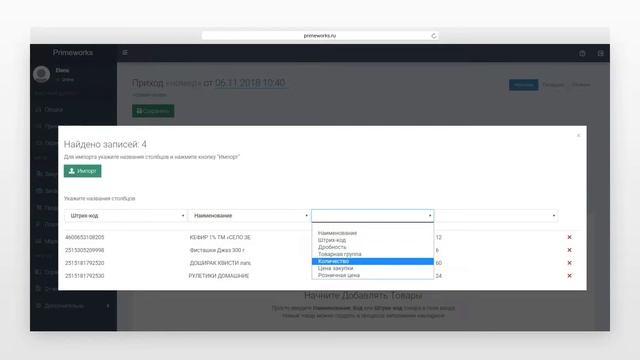This screenshot has width=640, height=360.
Task: Click barcode 2515305209998
Action: coord(84,250)
